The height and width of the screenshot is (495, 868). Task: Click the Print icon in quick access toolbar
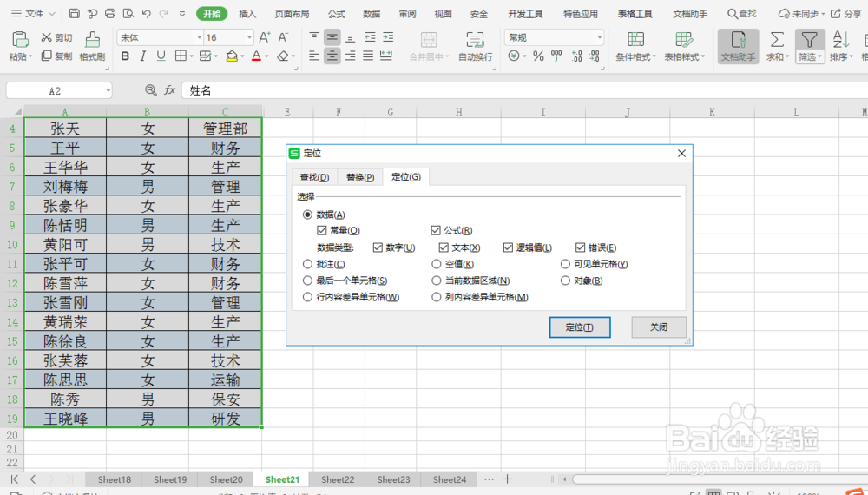click(110, 14)
